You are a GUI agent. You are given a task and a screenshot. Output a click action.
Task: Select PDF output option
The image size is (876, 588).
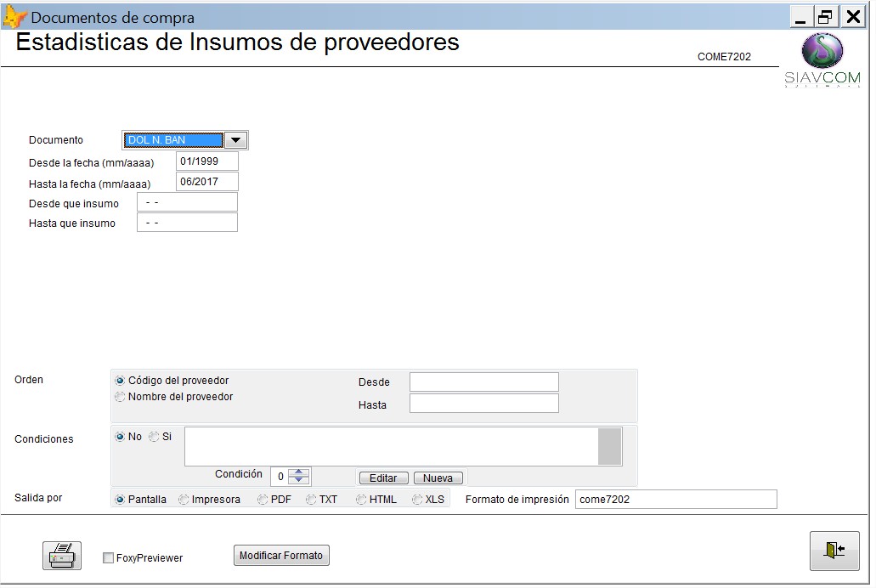click(x=262, y=500)
